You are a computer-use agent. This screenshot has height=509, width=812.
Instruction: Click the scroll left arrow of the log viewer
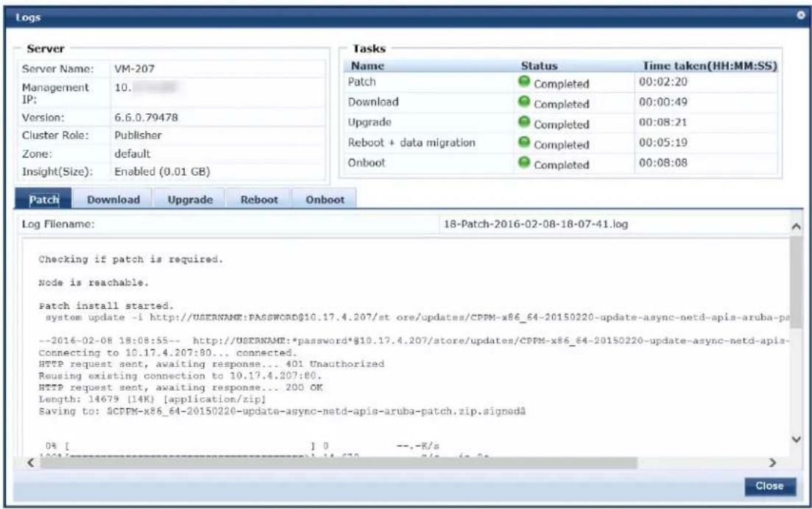31,463
